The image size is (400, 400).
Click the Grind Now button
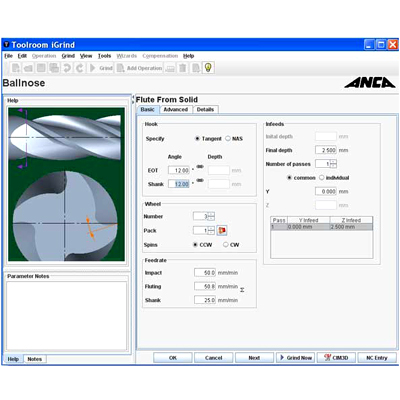point(295,358)
